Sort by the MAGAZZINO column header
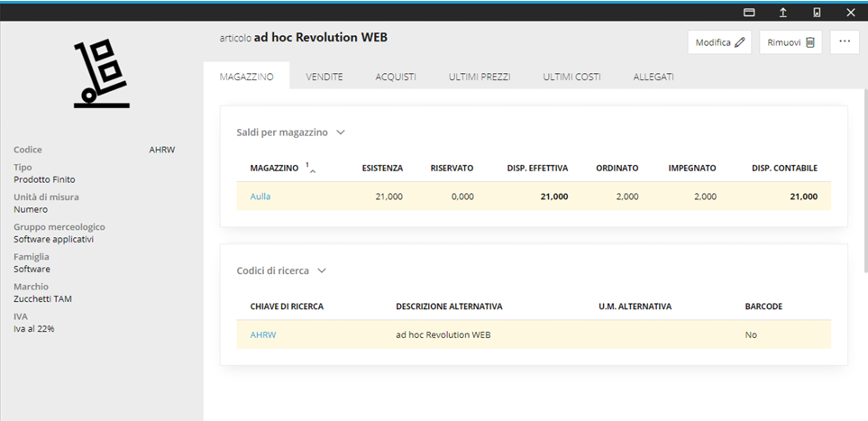The image size is (868, 421). 274,168
